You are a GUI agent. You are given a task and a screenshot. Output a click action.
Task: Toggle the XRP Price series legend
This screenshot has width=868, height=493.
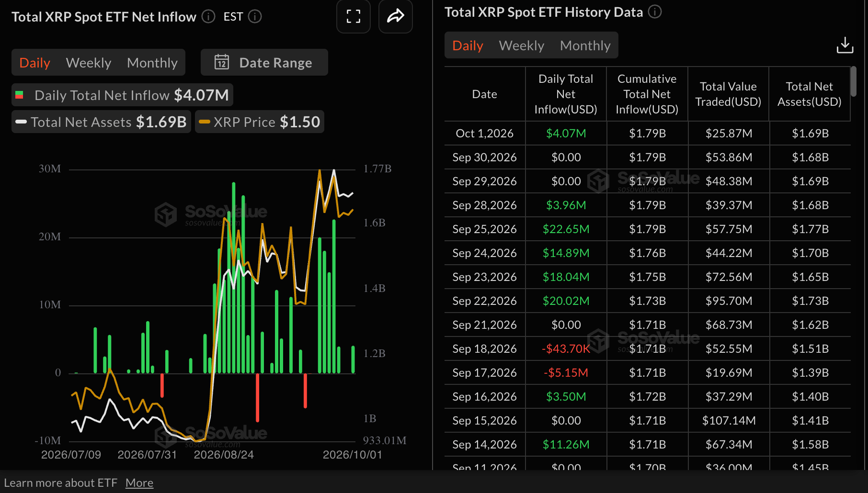(259, 122)
